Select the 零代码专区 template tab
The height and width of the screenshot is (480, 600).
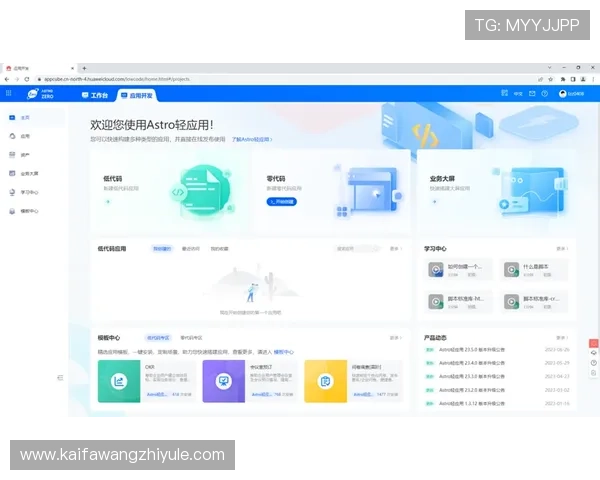191,338
